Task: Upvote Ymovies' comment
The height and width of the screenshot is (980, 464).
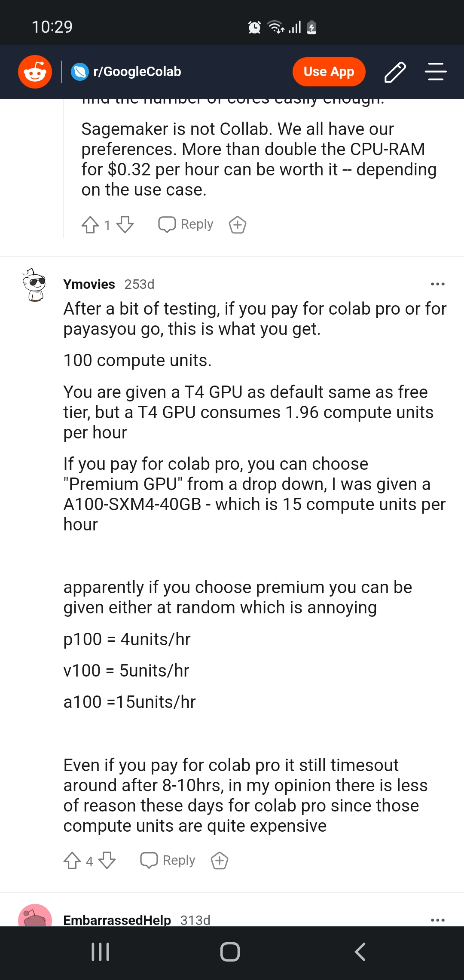Action: (x=73, y=860)
